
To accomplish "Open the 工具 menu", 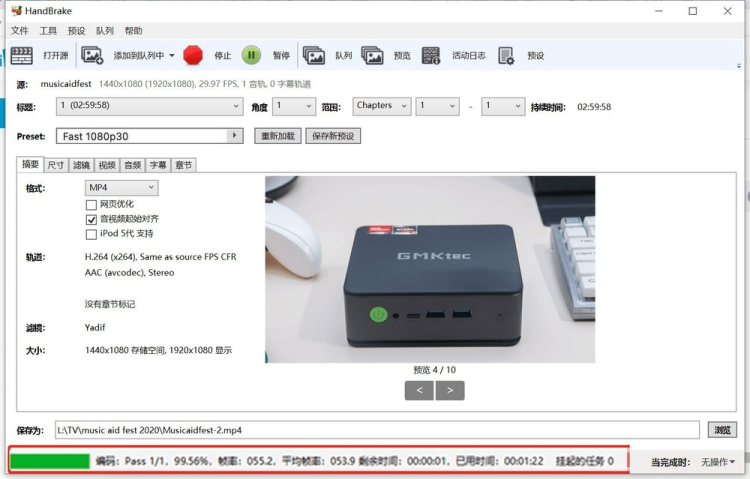I will [x=48, y=31].
